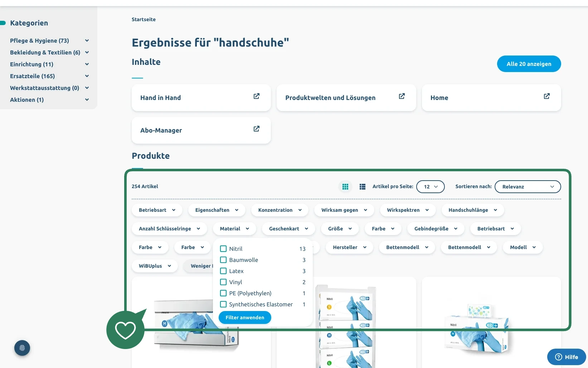Tick the Latex checkbox

point(223,271)
